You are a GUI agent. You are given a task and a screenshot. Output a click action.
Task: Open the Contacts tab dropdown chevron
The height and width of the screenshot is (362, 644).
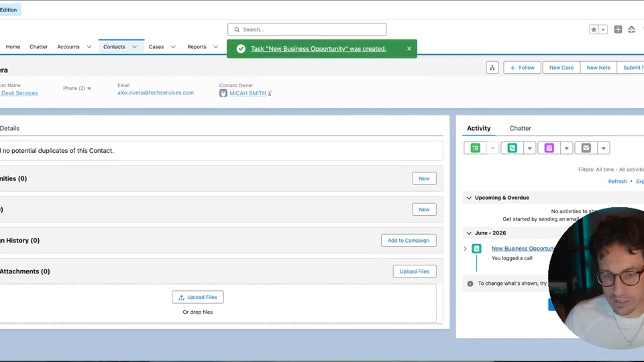(135, 47)
